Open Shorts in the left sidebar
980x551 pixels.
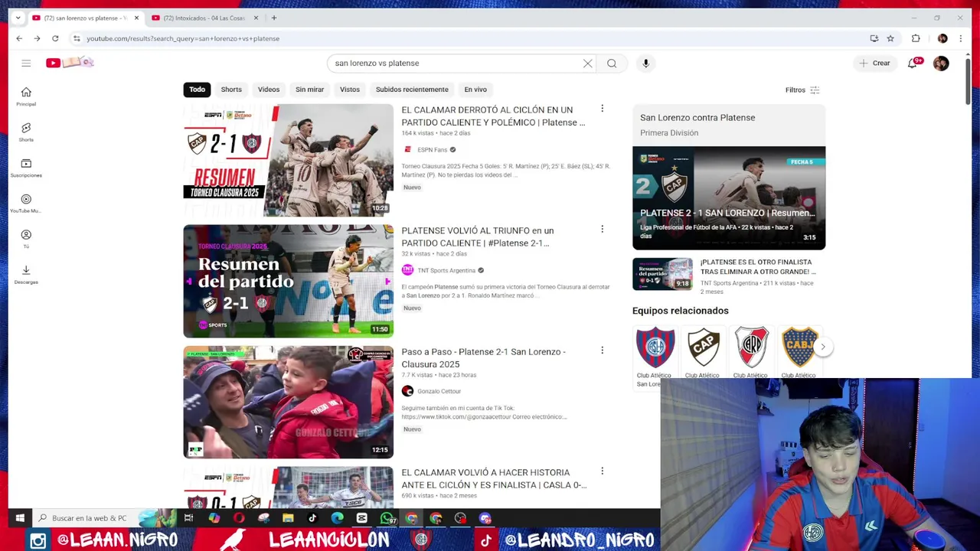pyautogui.click(x=26, y=132)
